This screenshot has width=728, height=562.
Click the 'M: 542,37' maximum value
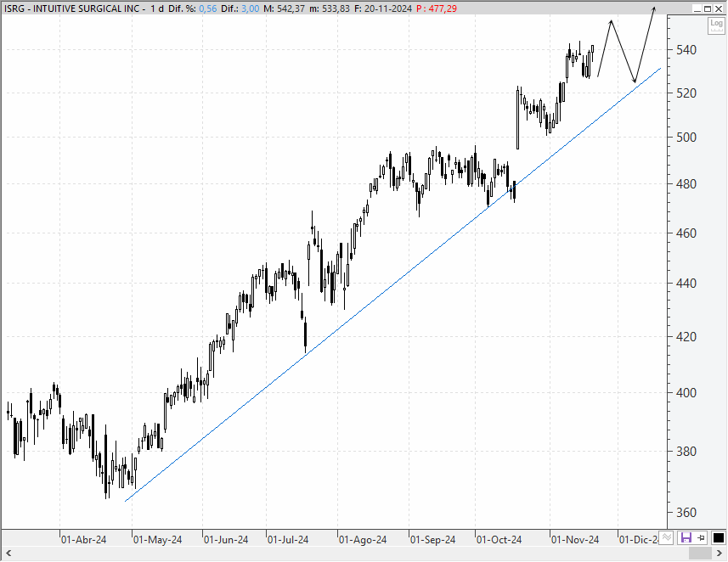coord(285,8)
